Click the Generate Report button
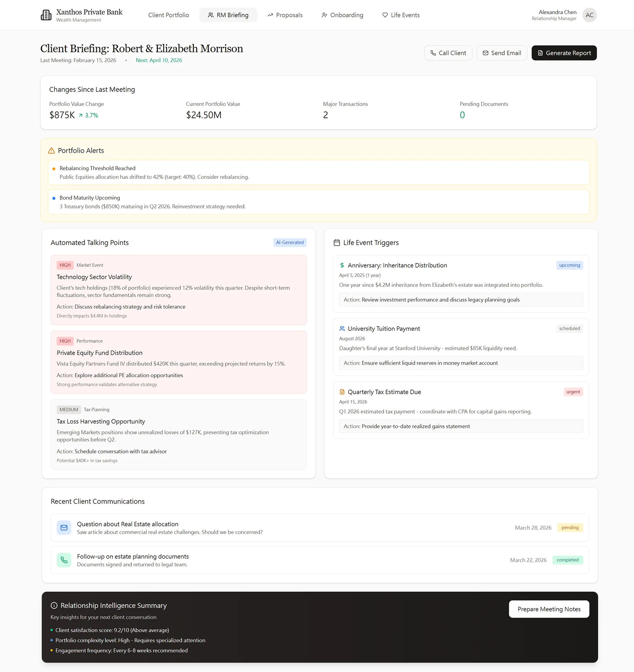Screen dimensions: 634x672 pyautogui.click(x=564, y=53)
